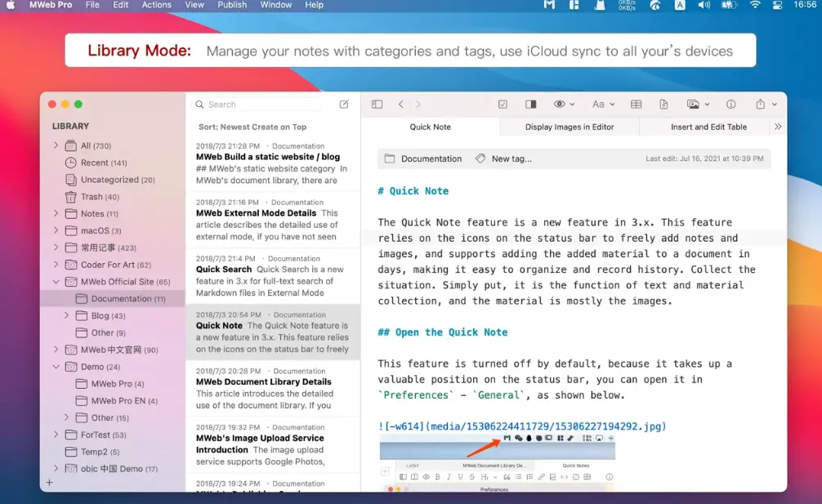
Task: Click the notes Search field
Action: pos(258,105)
